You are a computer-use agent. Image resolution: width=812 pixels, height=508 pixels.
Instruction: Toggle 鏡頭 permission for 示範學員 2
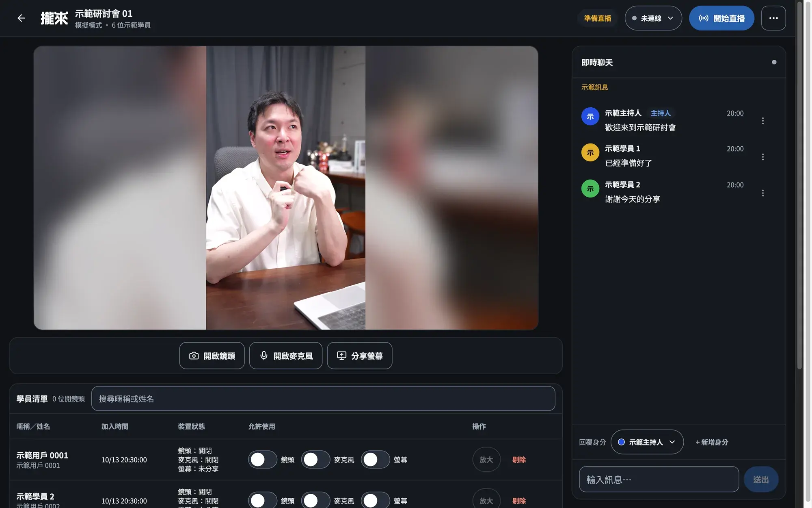[x=263, y=500]
